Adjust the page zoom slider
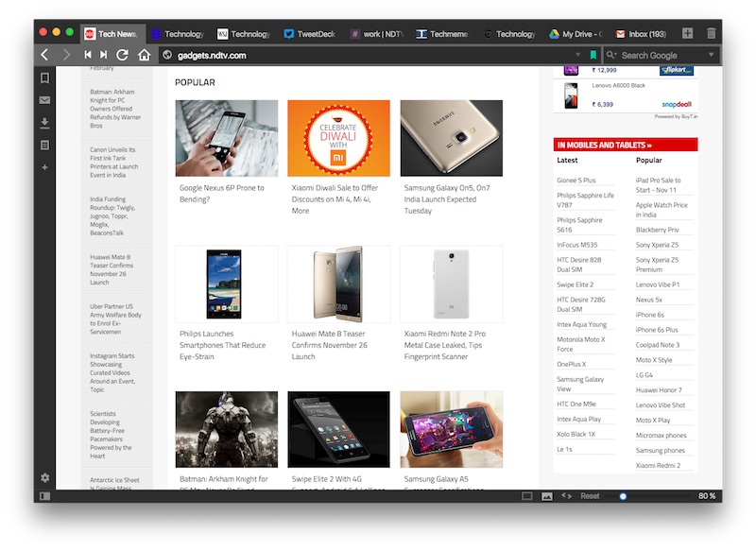Screen dimensions: 756x551 pos(623,496)
